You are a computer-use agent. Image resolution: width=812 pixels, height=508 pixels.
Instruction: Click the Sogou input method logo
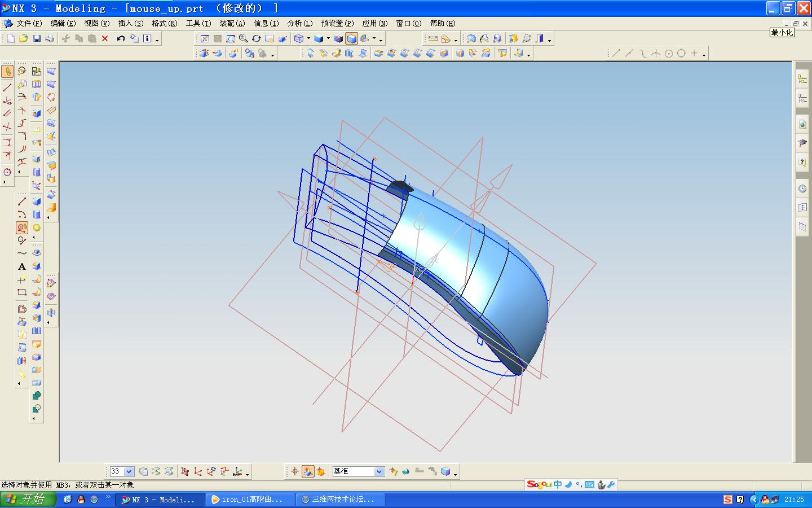(x=539, y=484)
